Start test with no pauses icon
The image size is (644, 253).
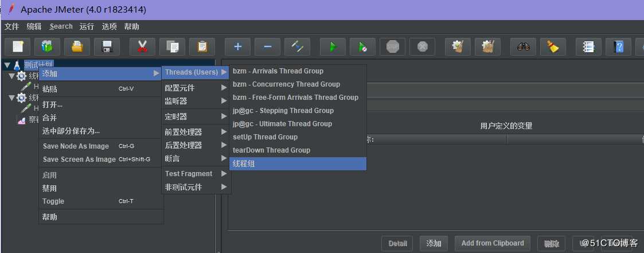[362, 46]
